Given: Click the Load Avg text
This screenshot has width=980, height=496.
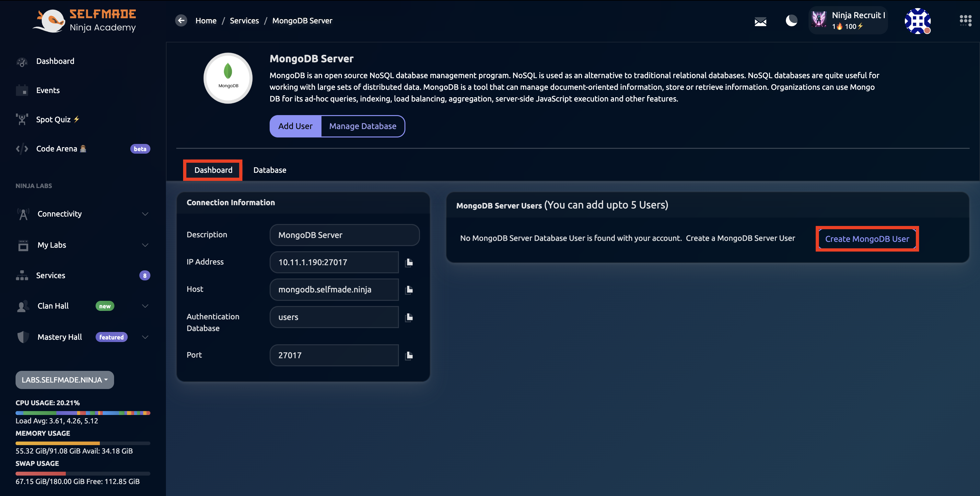Looking at the screenshot, I should (x=57, y=421).
